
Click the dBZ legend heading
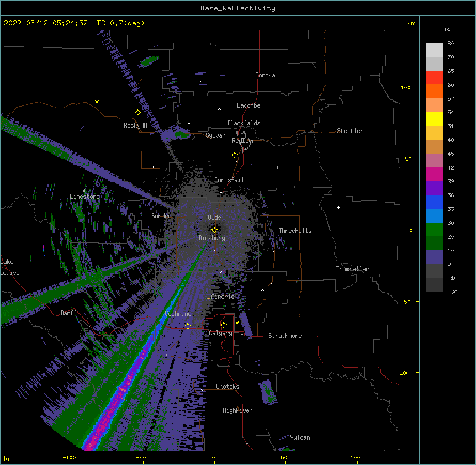447,29
